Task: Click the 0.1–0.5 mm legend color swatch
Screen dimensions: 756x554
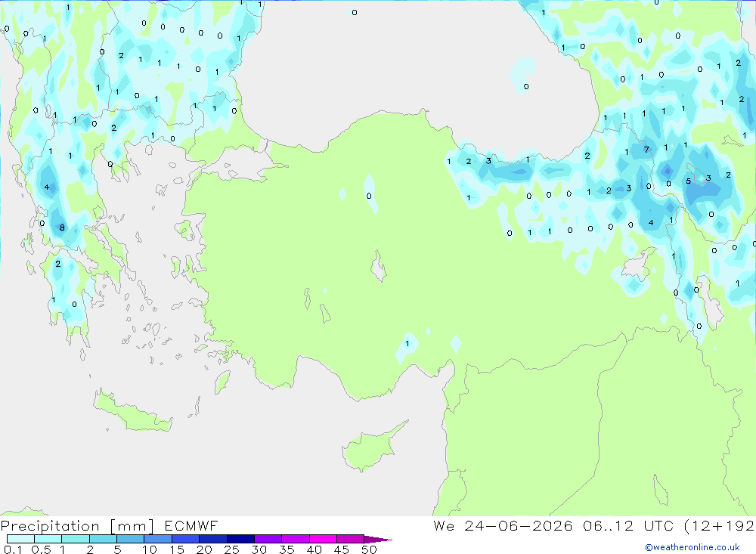Action: [20, 539]
